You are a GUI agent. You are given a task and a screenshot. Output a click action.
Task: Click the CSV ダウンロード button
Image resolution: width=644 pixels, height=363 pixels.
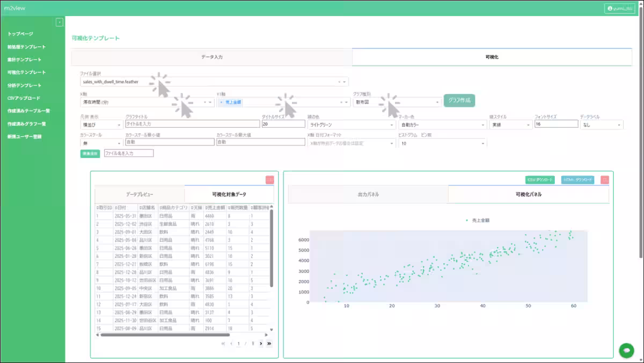coord(539,180)
